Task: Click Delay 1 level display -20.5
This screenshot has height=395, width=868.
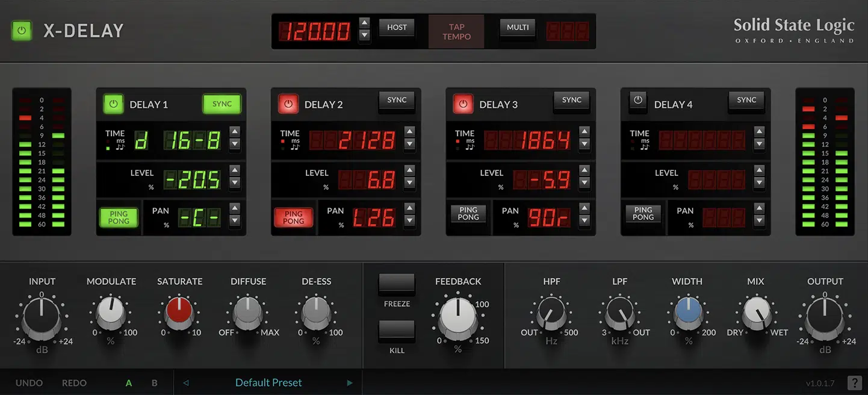Action: coord(192,179)
